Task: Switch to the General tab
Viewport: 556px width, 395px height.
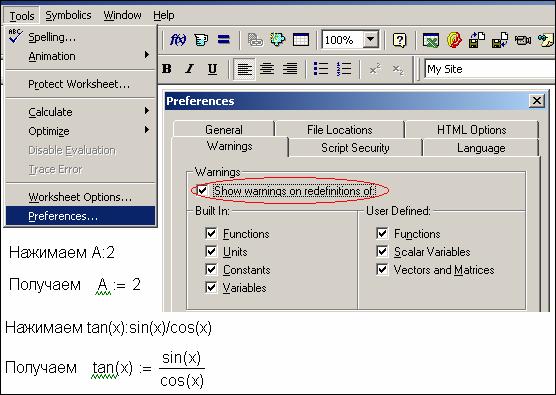Action: [x=224, y=129]
